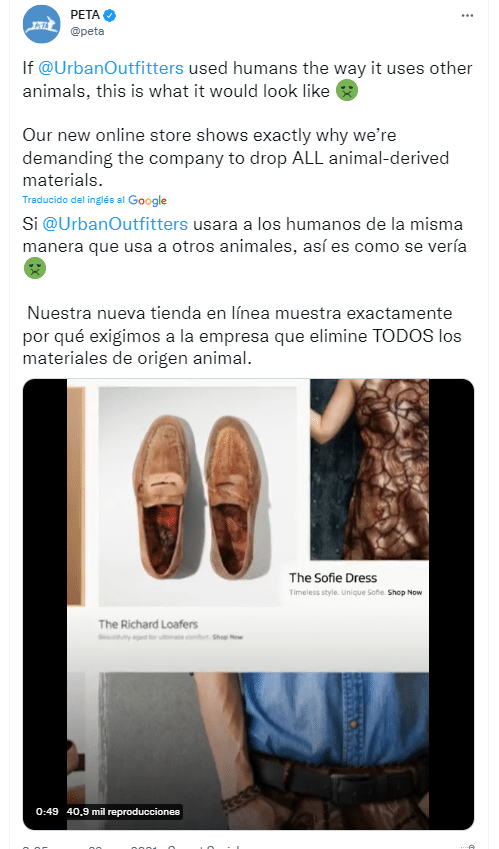Image resolution: width=499 pixels, height=849 pixels.
Task: Open the @peta handle link
Action: 87,31
